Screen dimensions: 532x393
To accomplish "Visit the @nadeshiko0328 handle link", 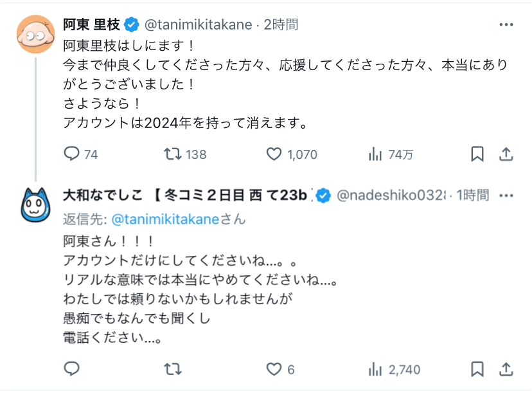I will pyautogui.click(x=391, y=195).
